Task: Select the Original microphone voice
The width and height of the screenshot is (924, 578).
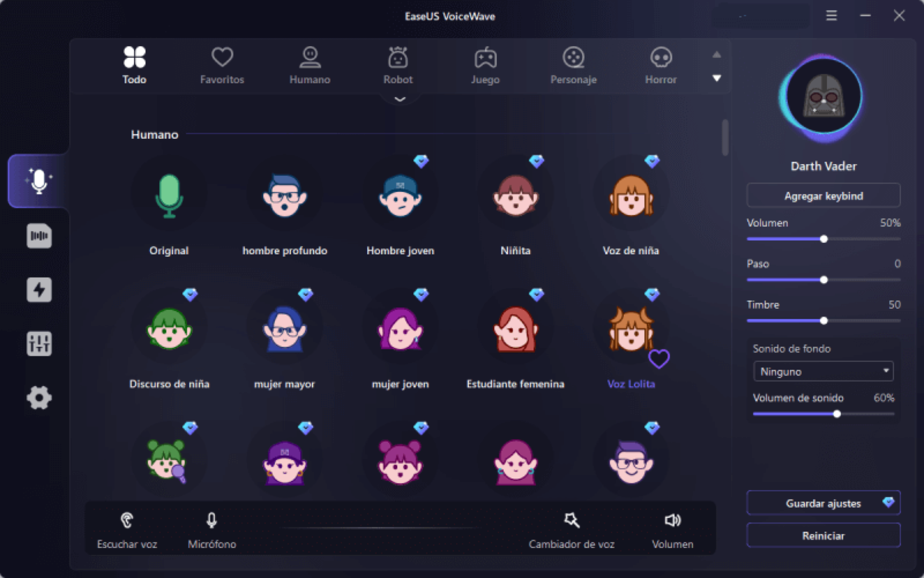Action: point(169,197)
